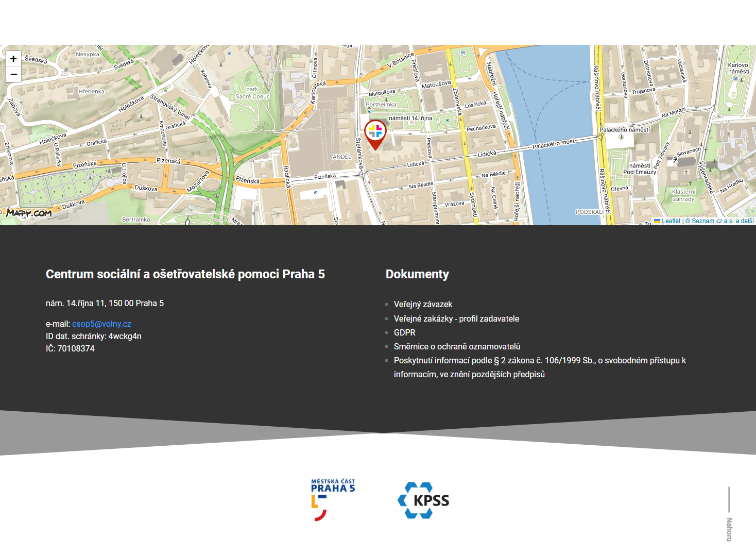Open the Mapy.com logo on map

pos(29,213)
